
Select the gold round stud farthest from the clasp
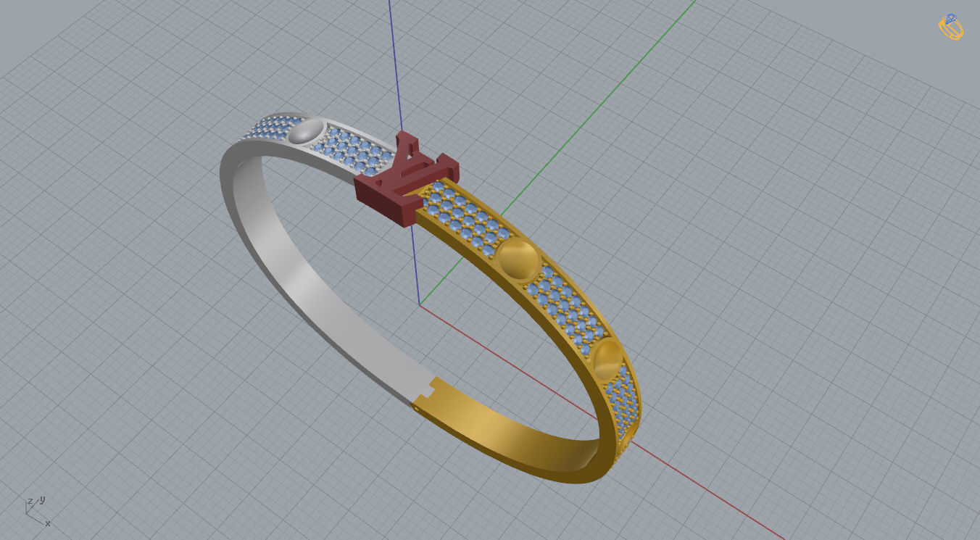point(607,360)
